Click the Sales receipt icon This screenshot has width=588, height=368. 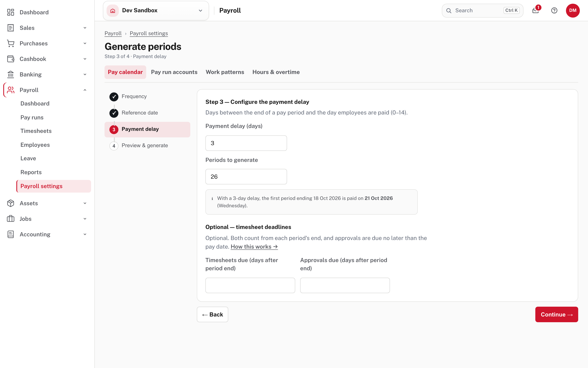10,28
